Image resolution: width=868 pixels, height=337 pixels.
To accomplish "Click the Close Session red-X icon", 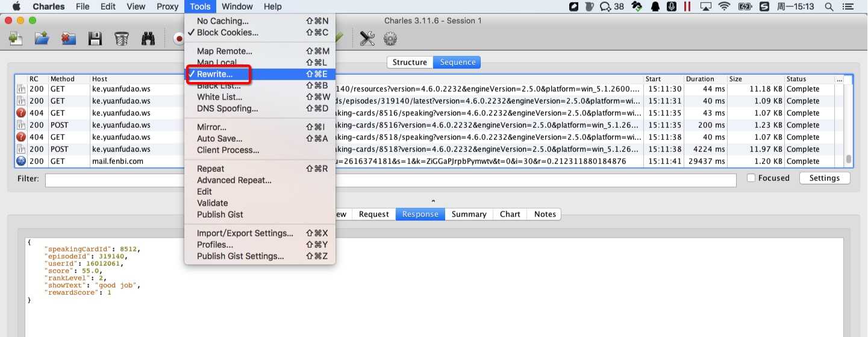I will coord(69,39).
